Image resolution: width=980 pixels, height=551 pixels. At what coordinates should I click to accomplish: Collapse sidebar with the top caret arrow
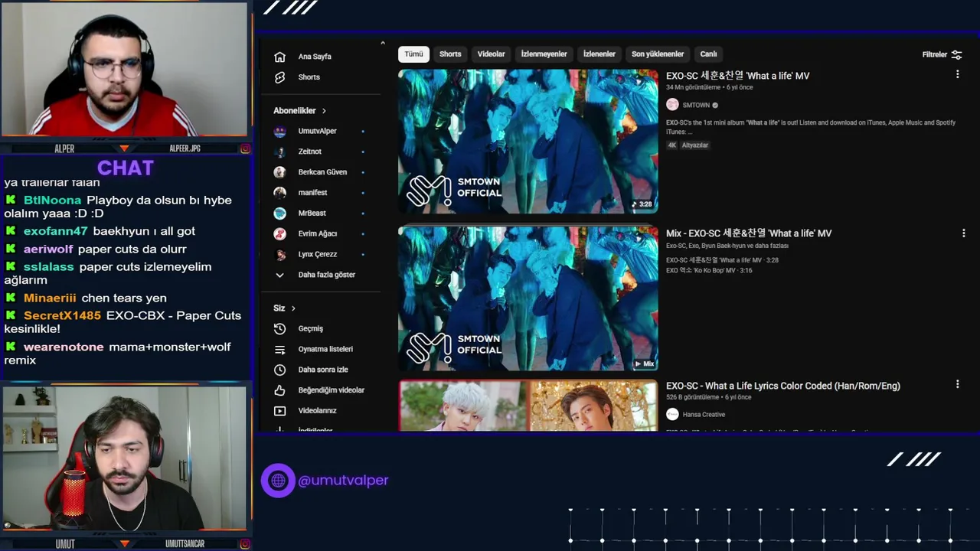(x=382, y=44)
